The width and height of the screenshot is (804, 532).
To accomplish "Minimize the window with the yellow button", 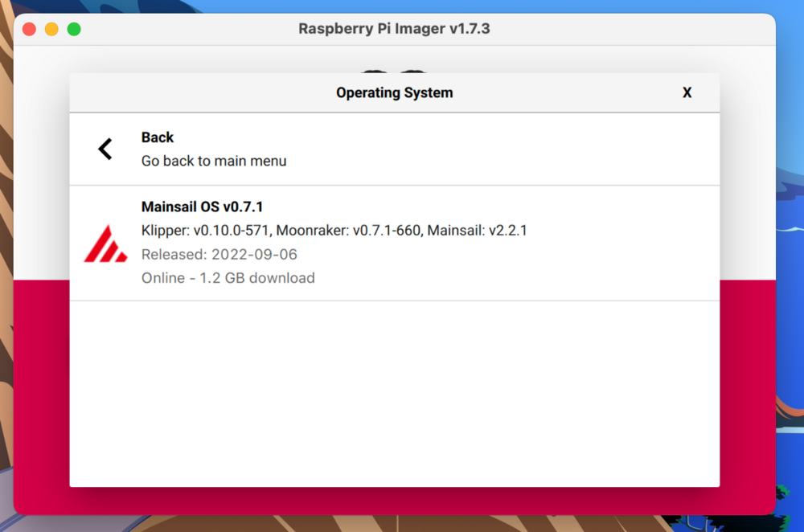I will 51,29.
